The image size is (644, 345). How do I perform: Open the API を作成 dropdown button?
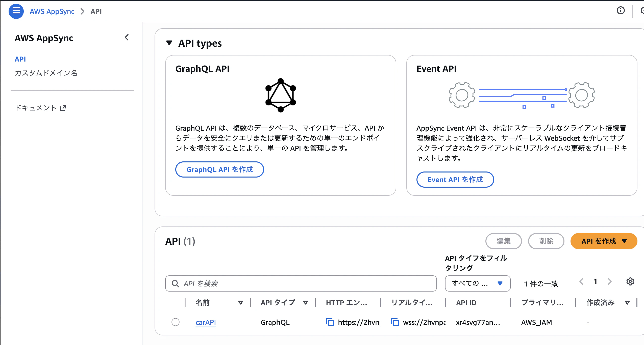pos(604,241)
